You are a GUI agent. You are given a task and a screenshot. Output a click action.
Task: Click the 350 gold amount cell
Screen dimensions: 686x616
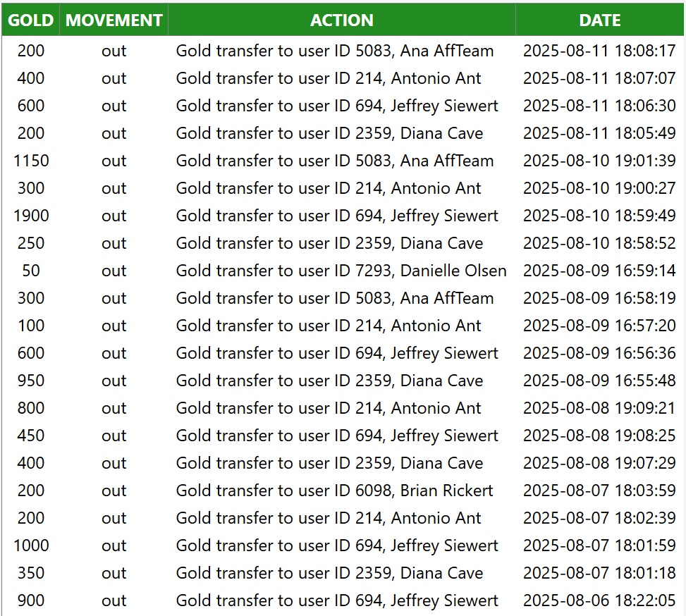click(x=31, y=573)
